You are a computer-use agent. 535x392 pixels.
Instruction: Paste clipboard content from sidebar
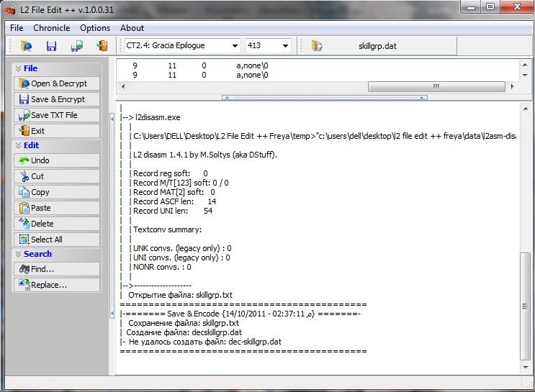56,208
